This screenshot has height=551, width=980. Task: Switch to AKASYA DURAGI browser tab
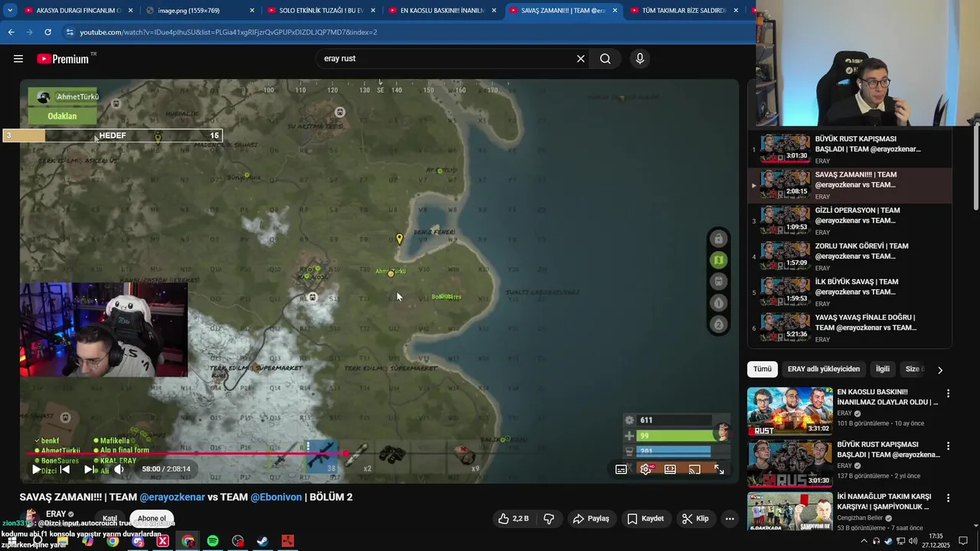pyautogui.click(x=78, y=11)
